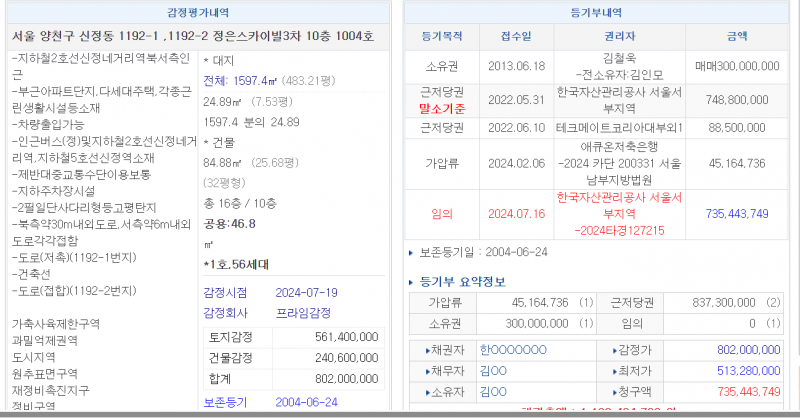Click the 보존등기 link in appraisal panel
Image resolution: width=800 pixels, height=418 pixels.
(225, 402)
